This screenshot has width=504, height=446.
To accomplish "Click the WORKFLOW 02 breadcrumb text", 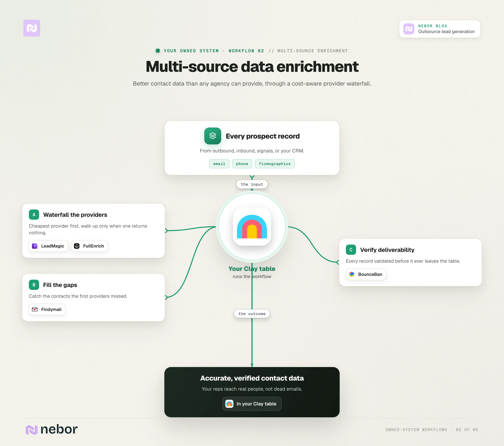I will click(246, 51).
